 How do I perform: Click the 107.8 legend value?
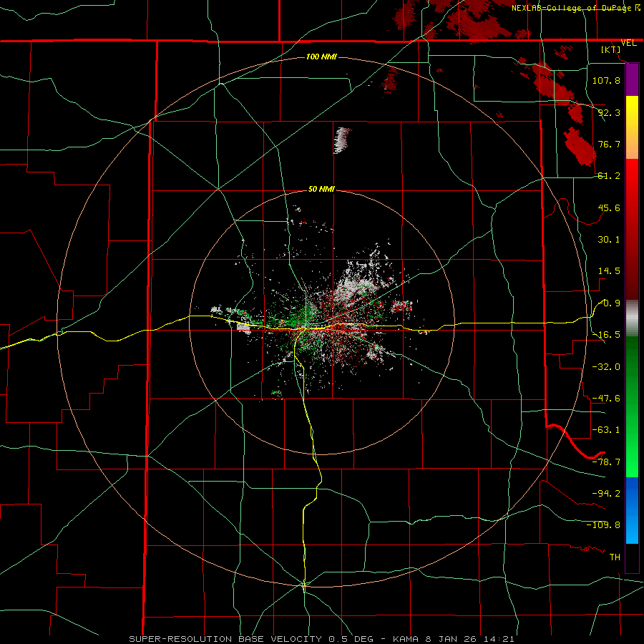click(606, 80)
